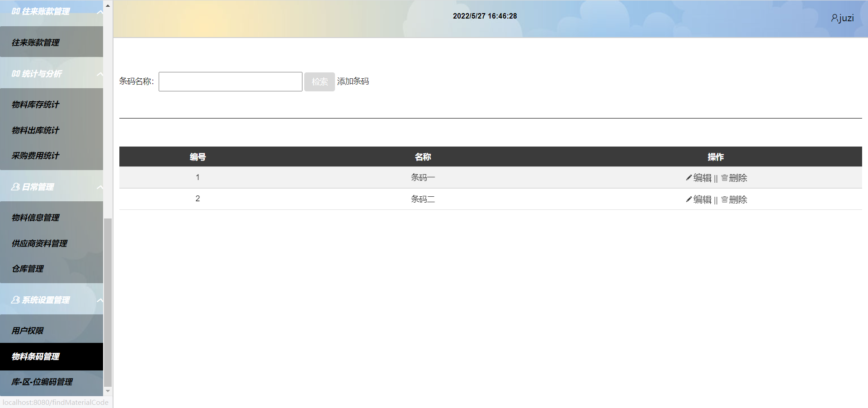The height and width of the screenshot is (408, 868).
Task: Collapse the 统计与分析 section chevron
Action: [99, 74]
